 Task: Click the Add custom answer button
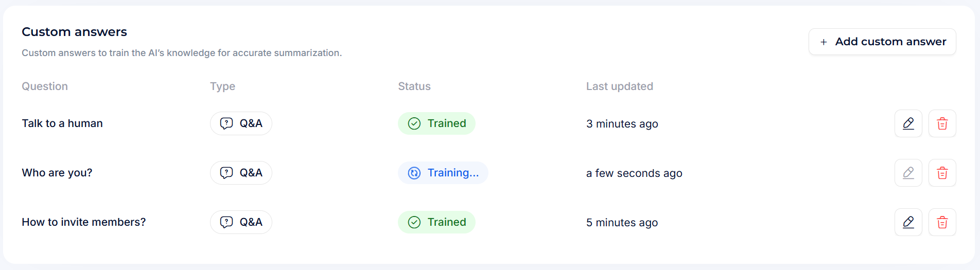click(882, 42)
